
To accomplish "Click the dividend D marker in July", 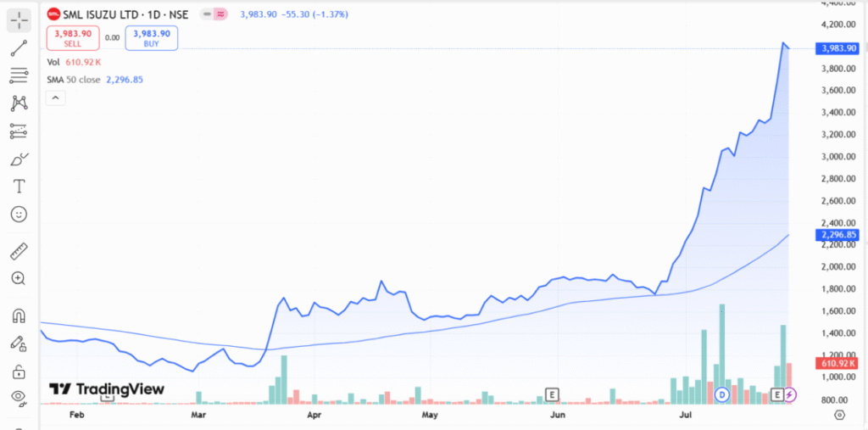I will (722, 394).
